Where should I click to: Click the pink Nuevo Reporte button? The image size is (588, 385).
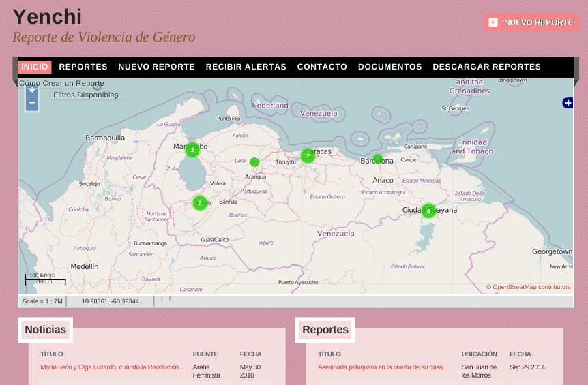click(x=531, y=22)
